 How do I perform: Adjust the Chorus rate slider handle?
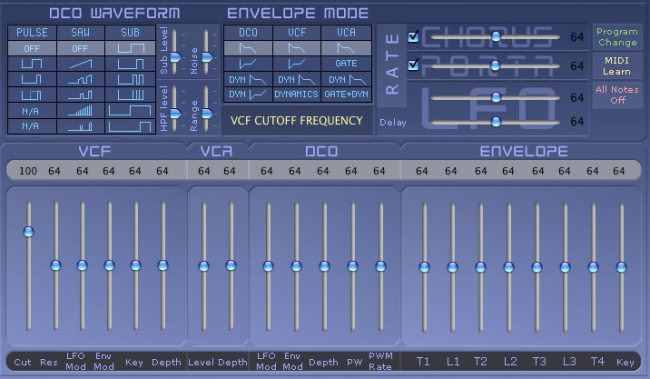(496, 36)
